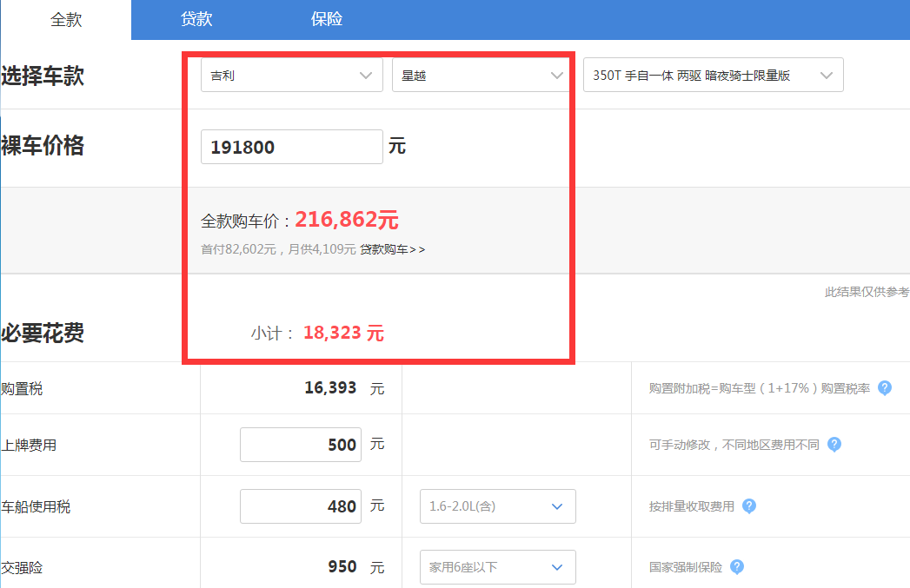Viewport: 910px width, 588px height.
Task: Click the 216,862元 full purchase price
Action: [347, 220]
